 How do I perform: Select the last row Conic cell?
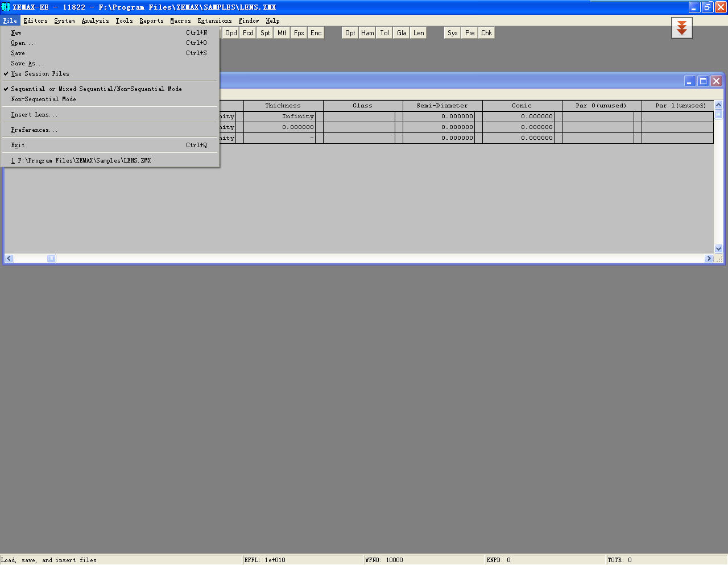518,138
